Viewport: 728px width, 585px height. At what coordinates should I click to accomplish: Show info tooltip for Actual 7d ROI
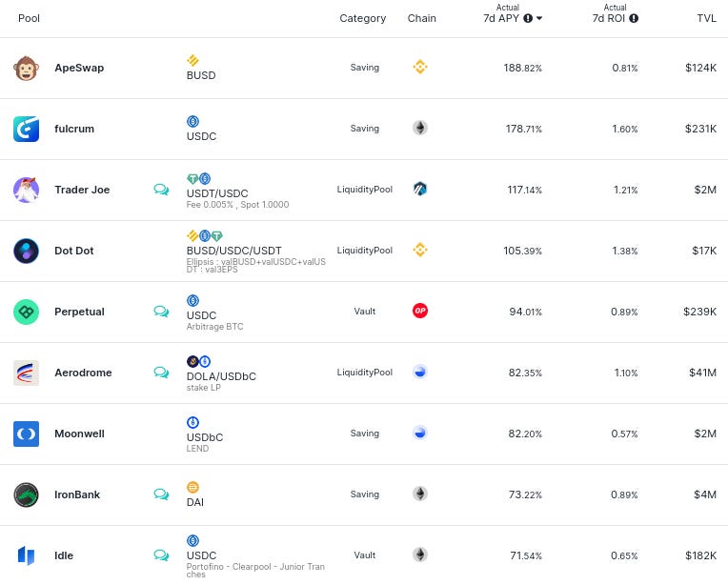[634, 18]
